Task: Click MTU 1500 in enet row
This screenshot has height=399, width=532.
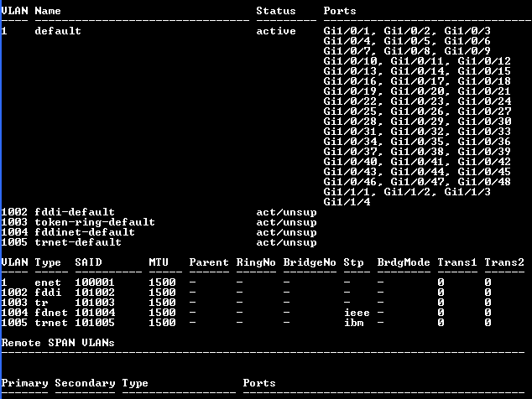Action: [x=162, y=282]
